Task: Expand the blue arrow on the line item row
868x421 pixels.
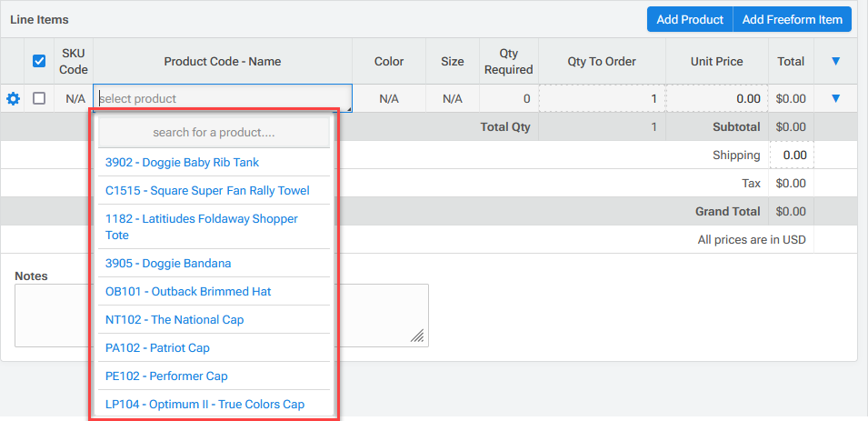Action: click(x=835, y=98)
